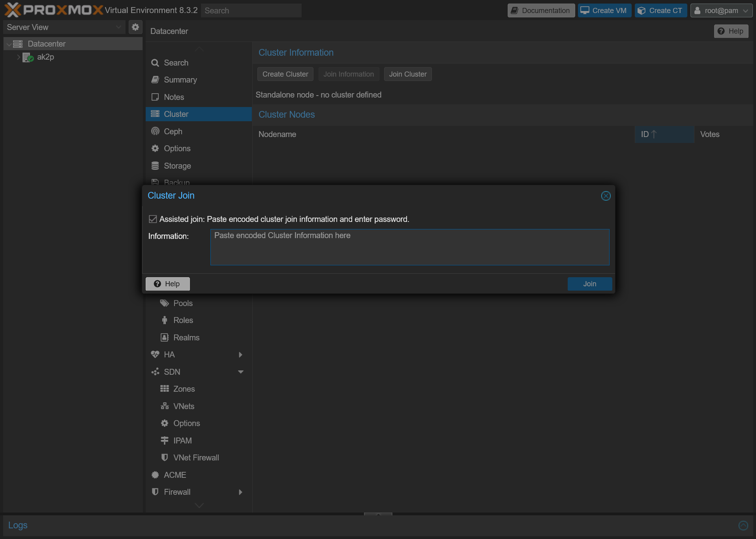The width and height of the screenshot is (756, 539).
Task: Click the Ceph icon
Action: point(155,131)
